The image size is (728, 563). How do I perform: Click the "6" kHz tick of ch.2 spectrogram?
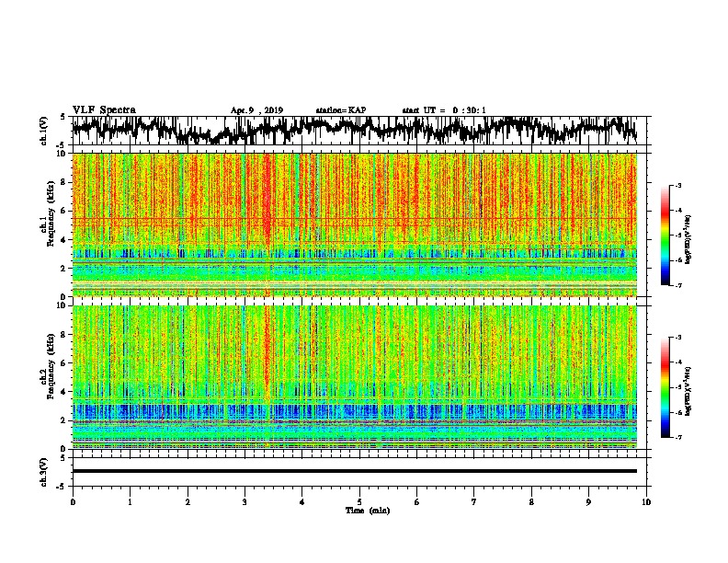(64, 362)
